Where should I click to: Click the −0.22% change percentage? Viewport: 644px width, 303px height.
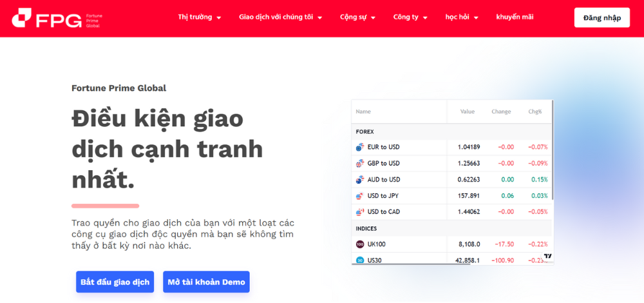tap(538, 244)
